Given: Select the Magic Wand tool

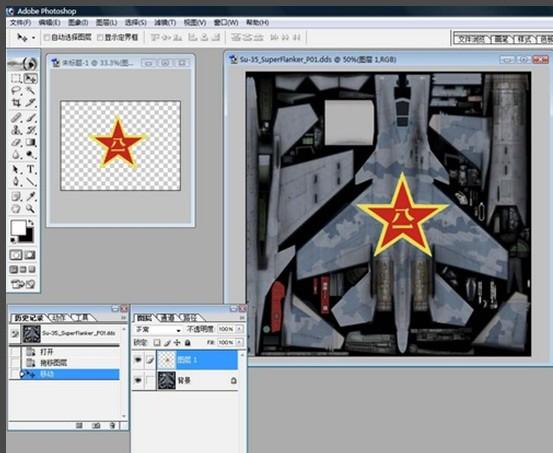Looking at the screenshot, I should point(31,91).
